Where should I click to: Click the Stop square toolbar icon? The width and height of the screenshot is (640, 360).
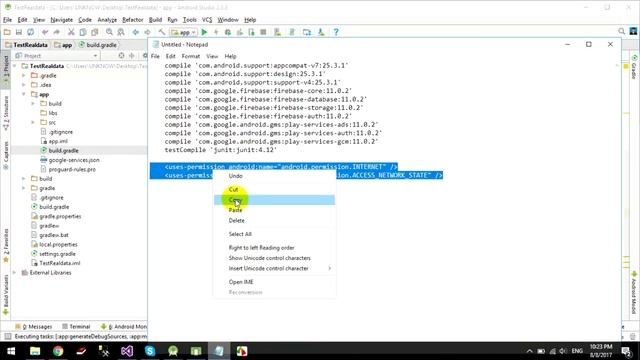click(263, 32)
